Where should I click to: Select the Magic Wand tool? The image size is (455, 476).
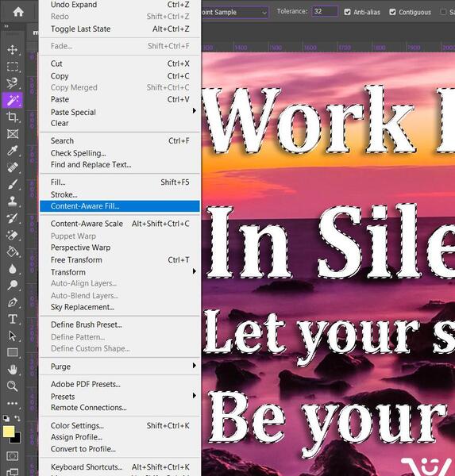(13, 100)
